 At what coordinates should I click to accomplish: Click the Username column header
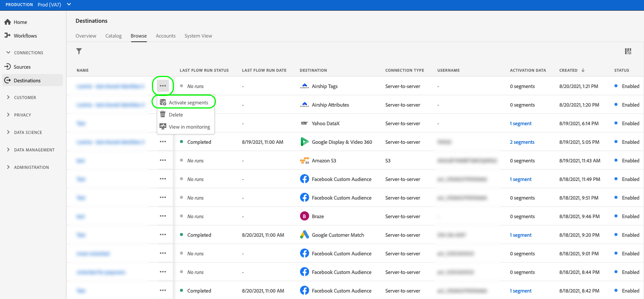(x=449, y=70)
